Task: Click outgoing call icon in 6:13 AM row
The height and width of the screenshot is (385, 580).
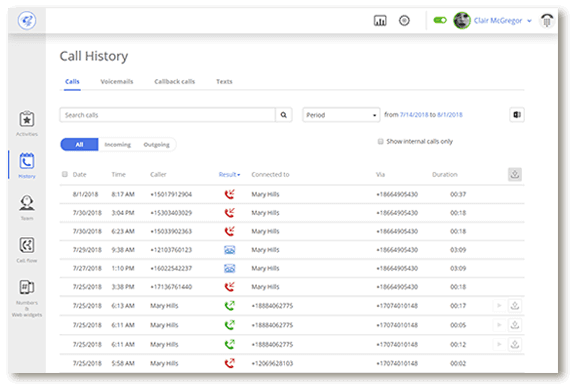Action: tap(230, 305)
